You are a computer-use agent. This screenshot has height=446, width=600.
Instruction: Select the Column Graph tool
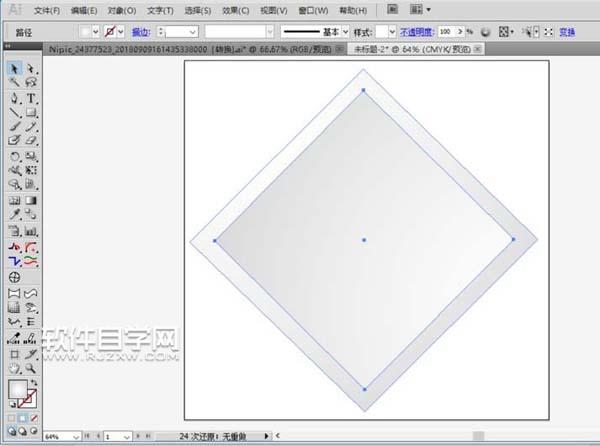tap(31, 231)
